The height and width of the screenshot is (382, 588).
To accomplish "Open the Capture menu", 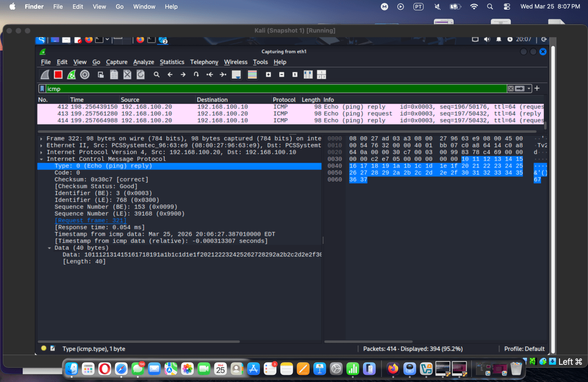I will (117, 62).
